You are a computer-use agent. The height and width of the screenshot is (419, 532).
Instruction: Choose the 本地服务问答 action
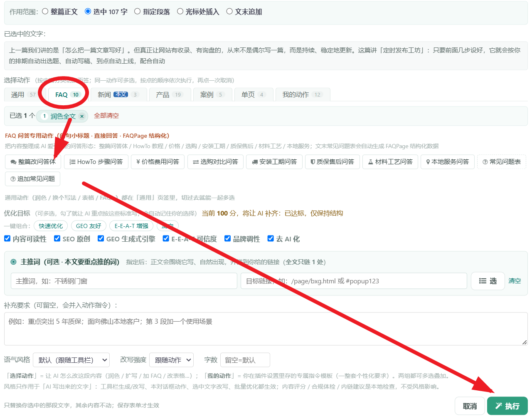448,162
